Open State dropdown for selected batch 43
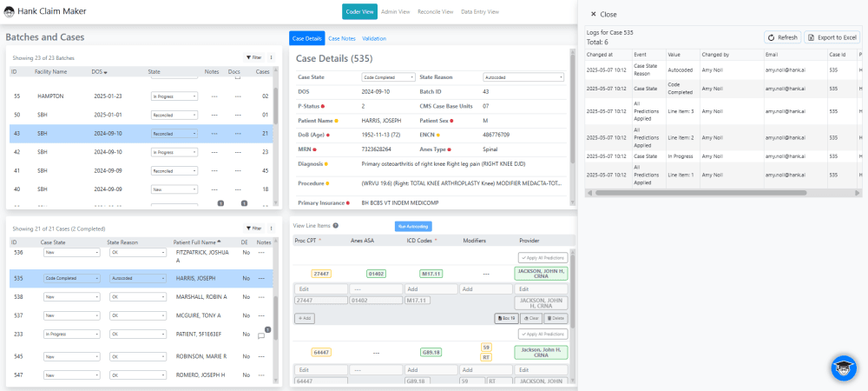 [x=174, y=134]
